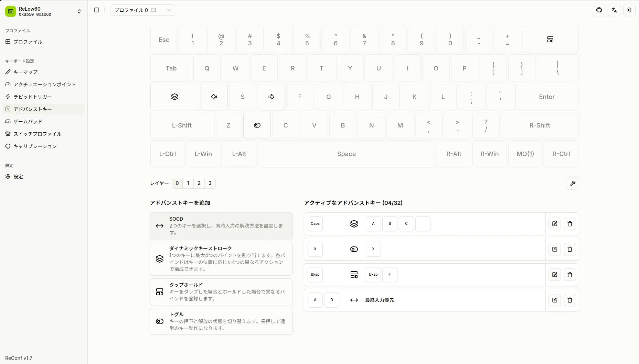Open the language translation menu icon
The image size is (639, 364).
tap(614, 10)
